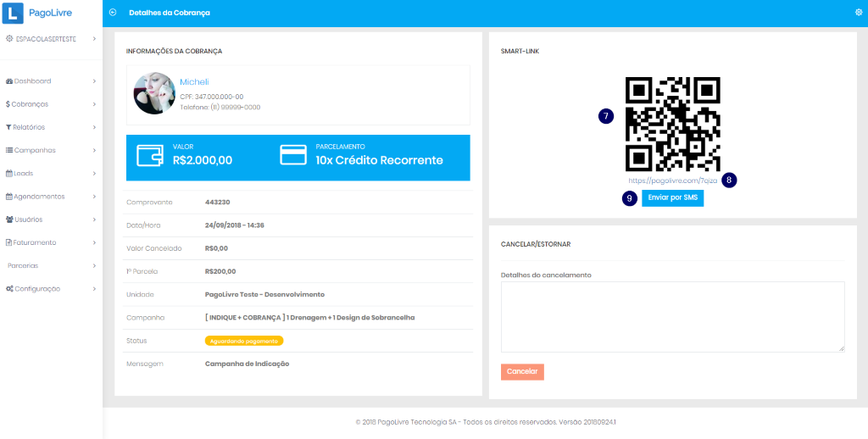Click the CPF 347.000.000-00 text
Screen dimensions: 868x439
click(211, 97)
